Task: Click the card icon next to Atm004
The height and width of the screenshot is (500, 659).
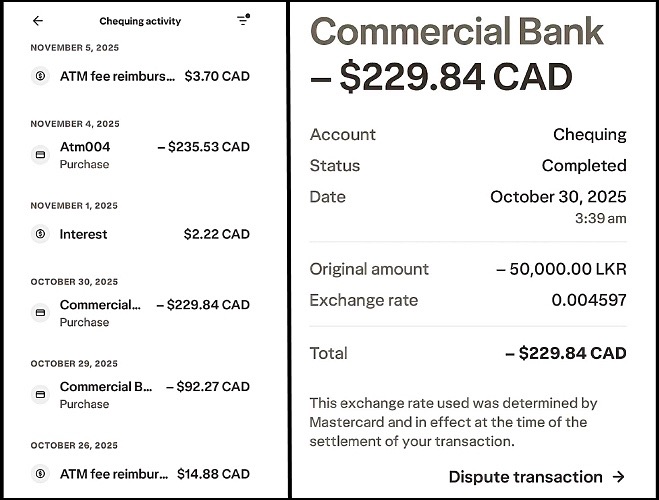Action: (x=40, y=155)
